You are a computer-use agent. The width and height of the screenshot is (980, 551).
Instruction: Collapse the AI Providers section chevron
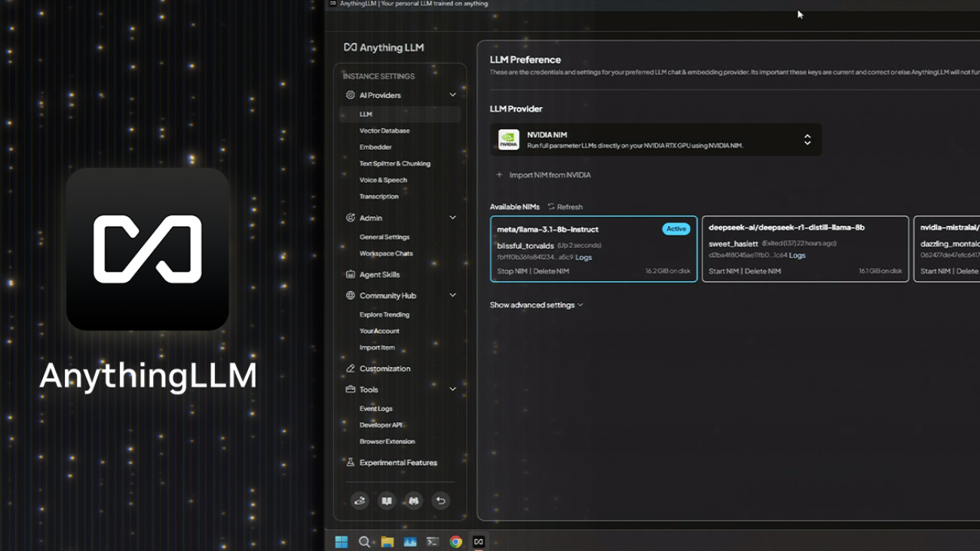click(452, 95)
